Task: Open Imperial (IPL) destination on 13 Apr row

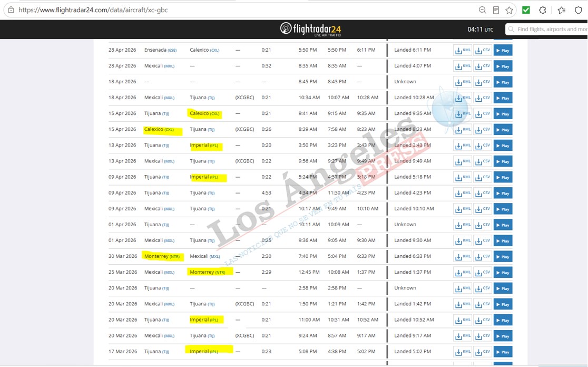Action: click(203, 145)
